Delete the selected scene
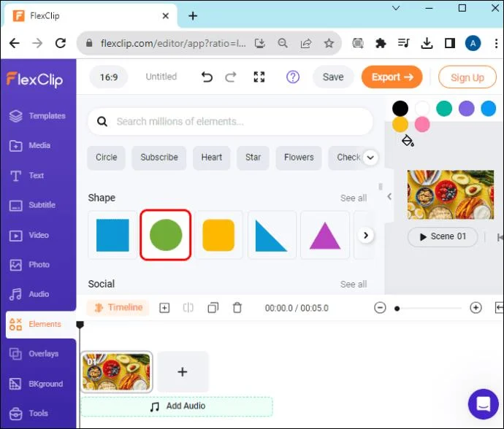The height and width of the screenshot is (429, 504). pos(237,308)
